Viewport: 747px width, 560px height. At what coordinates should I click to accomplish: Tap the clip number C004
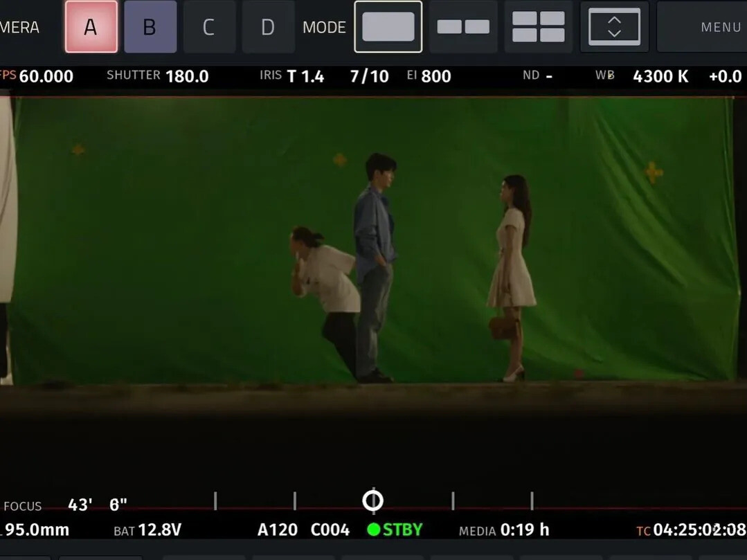tap(330, 530)
